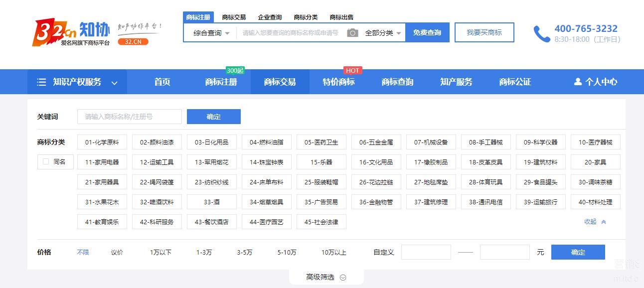Image resolution: width=644 pixels, height=288 pixels.
Task: Expand the 高级筛选 advanced filter panel
Action: click(326, 277)
